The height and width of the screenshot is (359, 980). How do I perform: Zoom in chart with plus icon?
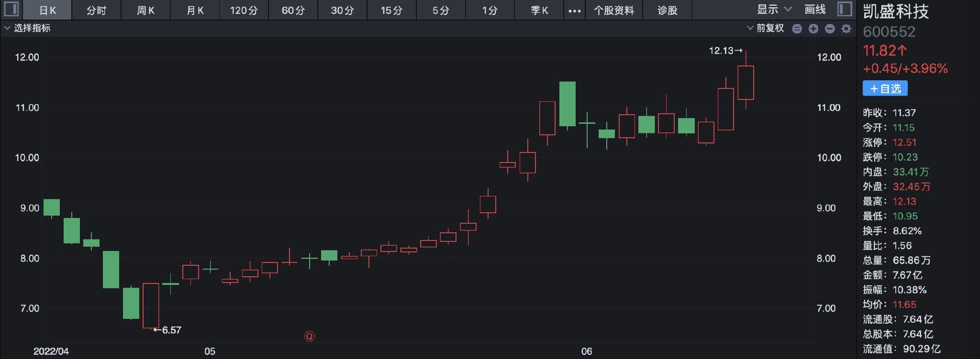813,29
